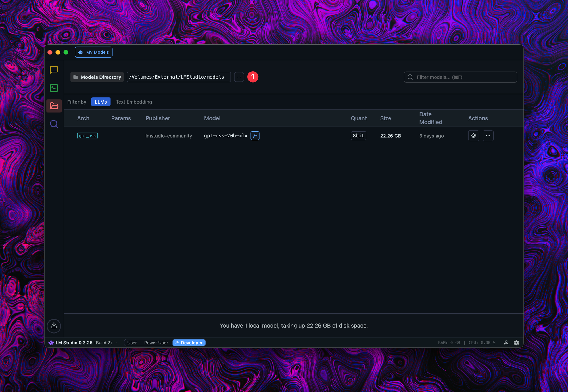
Task: Open the Discover search sidebar icon
Action: point(54,124)
